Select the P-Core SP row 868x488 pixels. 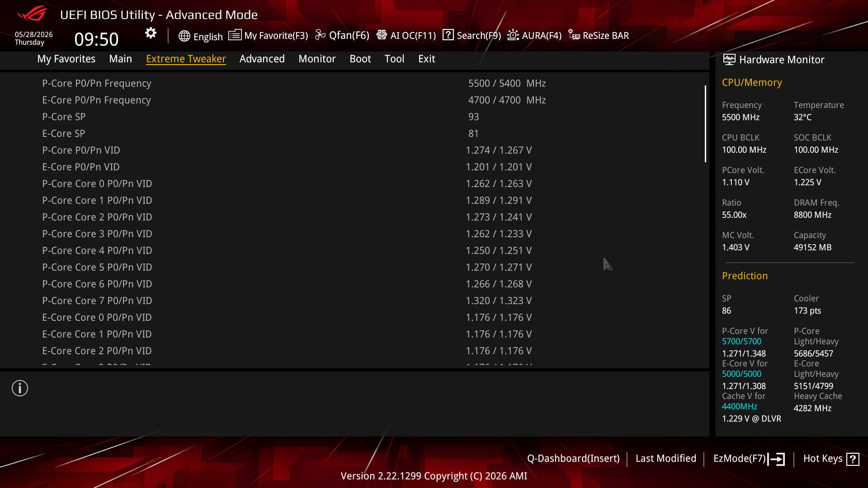[x=353, y=117]
